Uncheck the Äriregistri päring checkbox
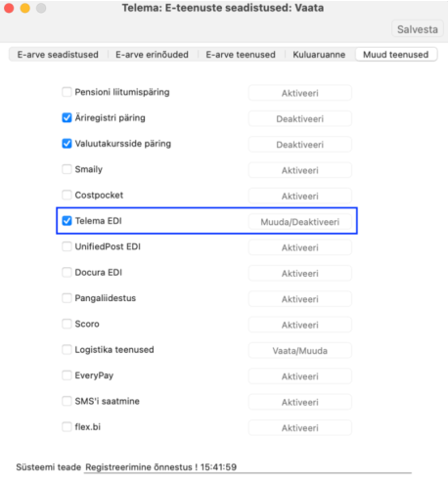 coord(67,117)
